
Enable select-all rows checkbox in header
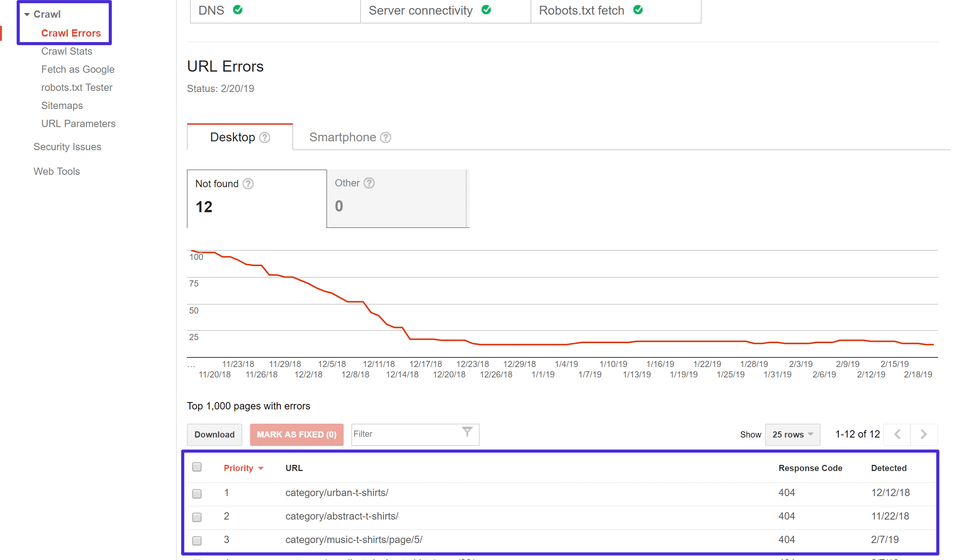(197, 467)
